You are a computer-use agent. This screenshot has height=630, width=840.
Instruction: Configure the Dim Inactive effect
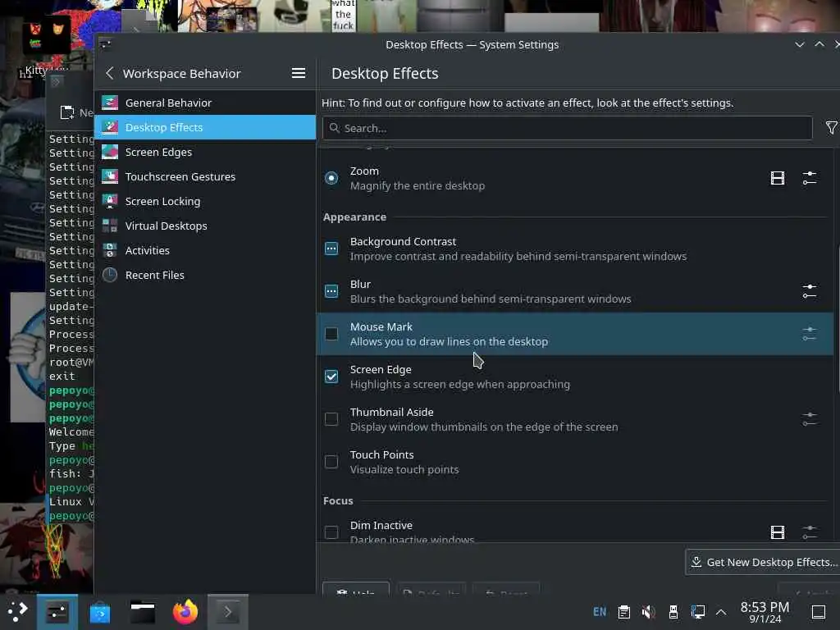(x=810, y=532)
